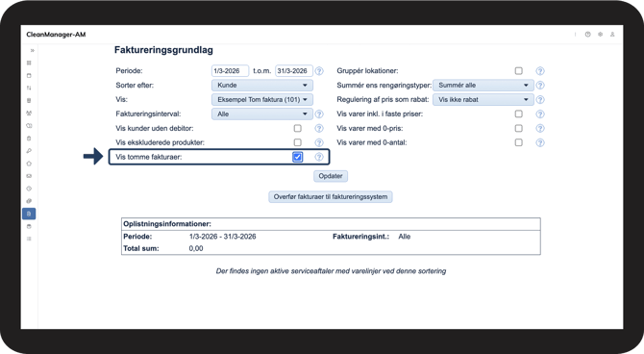Open the envelope icon in the sidebar
Screen dimensions: 644x354
click(x=29, y=176)
